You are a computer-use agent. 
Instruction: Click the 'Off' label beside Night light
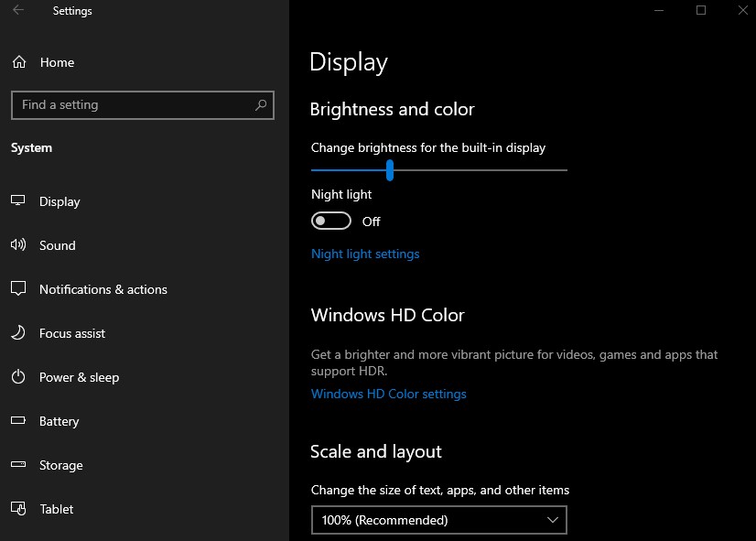click(x=372, y=222)
